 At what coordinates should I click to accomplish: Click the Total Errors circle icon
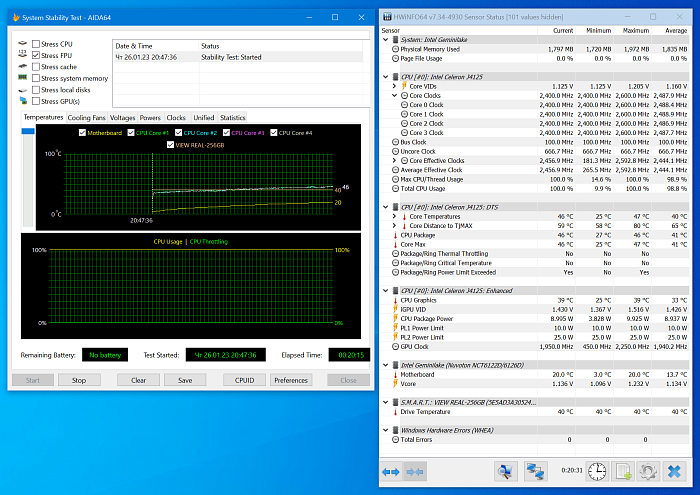point(395,440)
